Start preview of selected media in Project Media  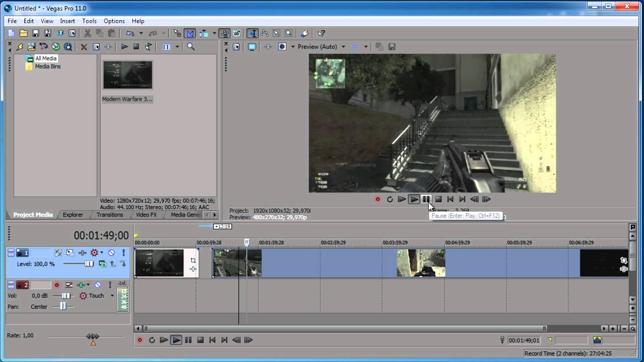point(124,47)
